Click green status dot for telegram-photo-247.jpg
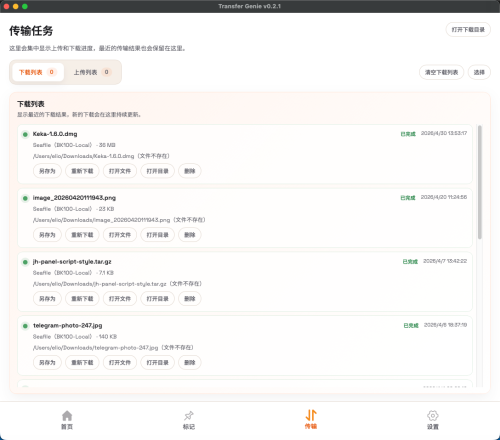Viewport: 500px width, 440px height. pyautogui.click(x=25, y=326)
